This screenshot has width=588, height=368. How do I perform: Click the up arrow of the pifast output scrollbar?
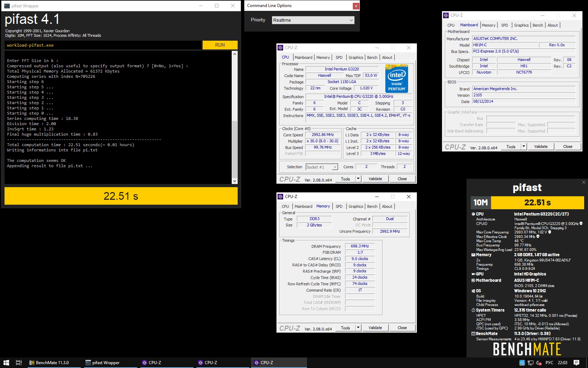click(x=234, y=54)
